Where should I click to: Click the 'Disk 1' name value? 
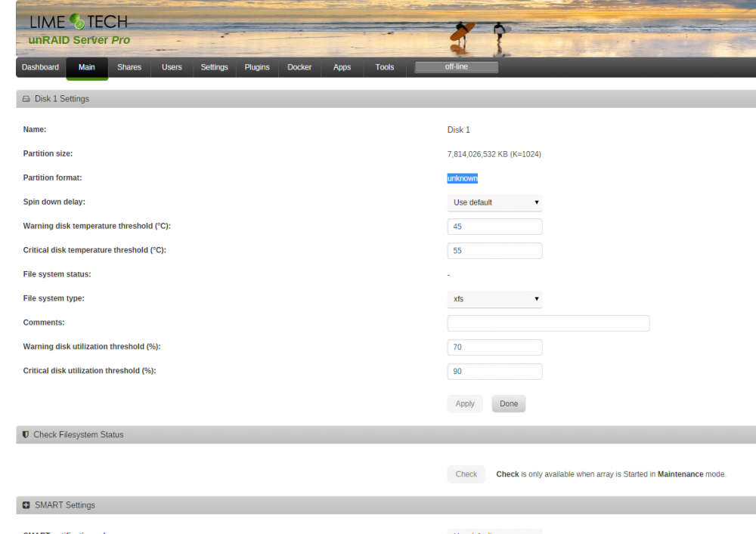tap(459, 130)
